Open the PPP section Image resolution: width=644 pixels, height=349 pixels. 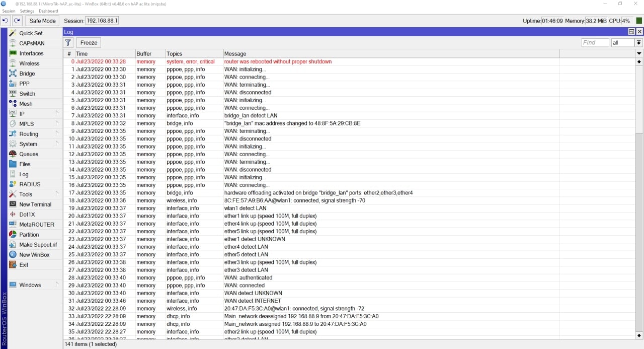[x=24, y=84]
